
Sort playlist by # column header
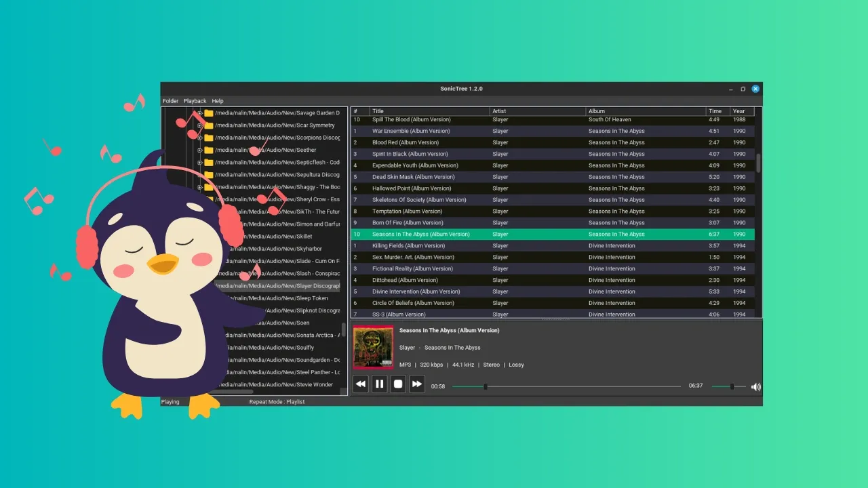pyautogui.click(x=360, y=111)
